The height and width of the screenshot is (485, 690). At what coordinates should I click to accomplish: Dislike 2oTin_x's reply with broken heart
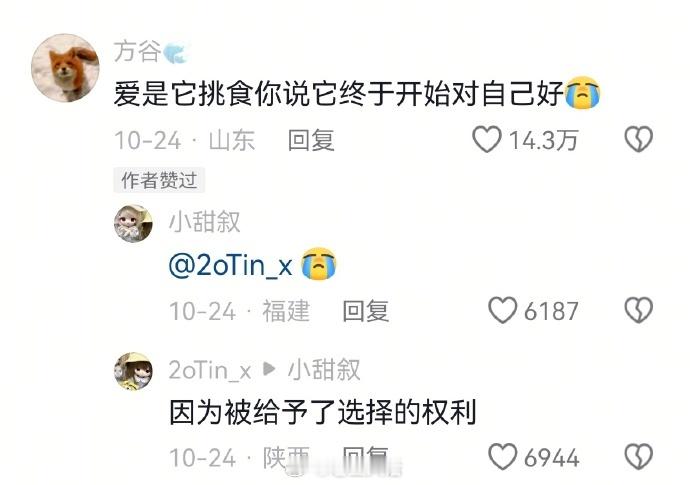point(639,456)
